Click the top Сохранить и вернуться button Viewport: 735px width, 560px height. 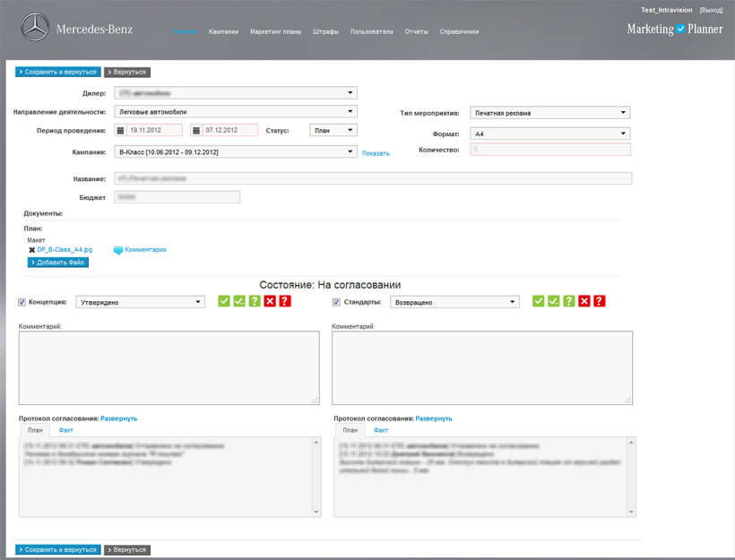pyautogui.click(x=58, y=73)
